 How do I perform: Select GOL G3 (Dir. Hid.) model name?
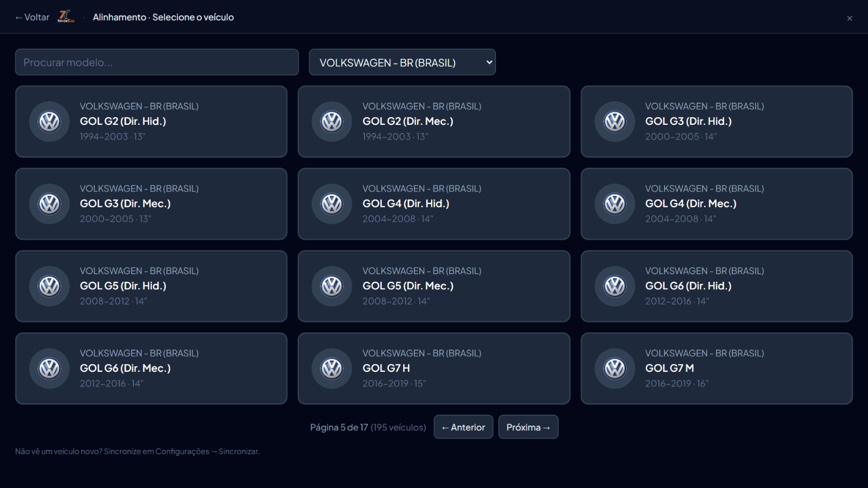(688, 122)
